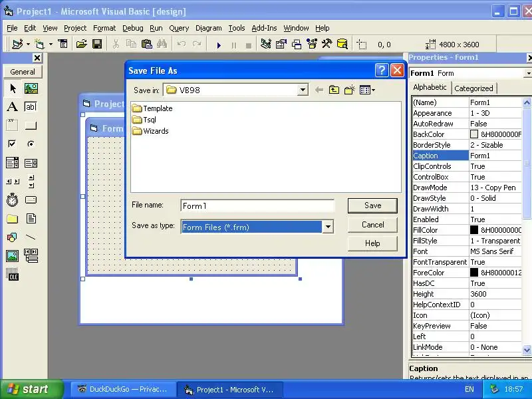
Task: Click the File name input field
Action: (257, 205)
